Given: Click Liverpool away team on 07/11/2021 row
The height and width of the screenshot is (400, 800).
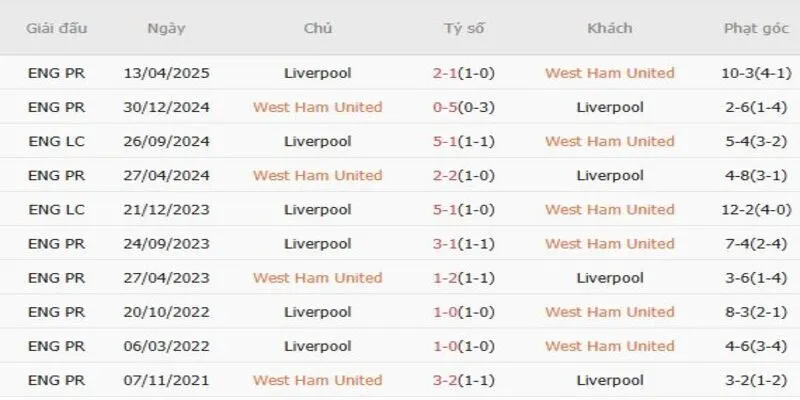Looking at the screenshot, I should (609, 380).
